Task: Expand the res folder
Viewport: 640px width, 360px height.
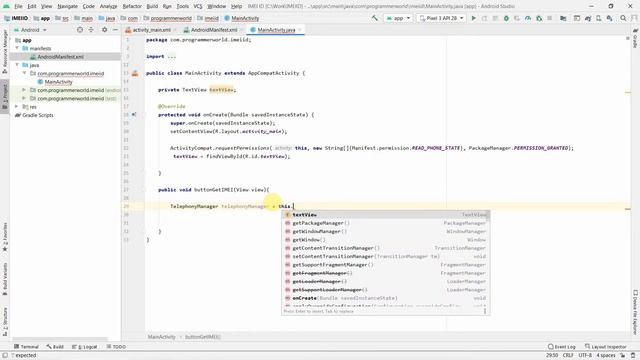Action: [17, 107]
